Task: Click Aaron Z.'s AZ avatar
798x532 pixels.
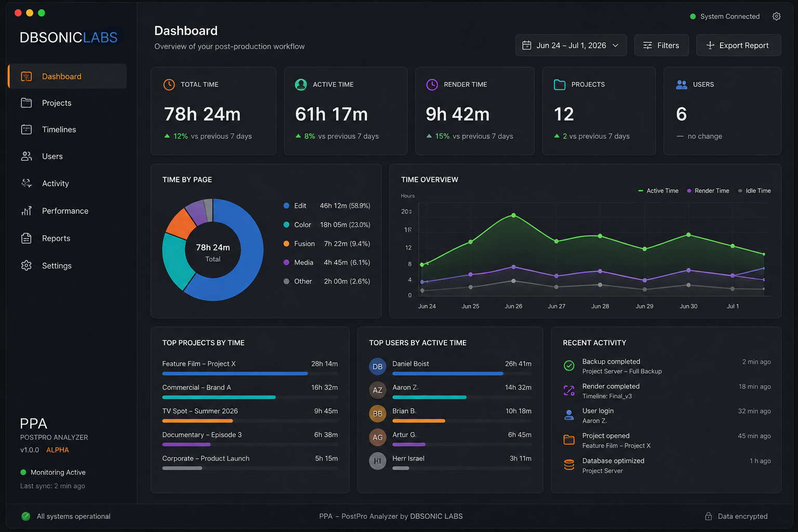Action: coord(378,390)
